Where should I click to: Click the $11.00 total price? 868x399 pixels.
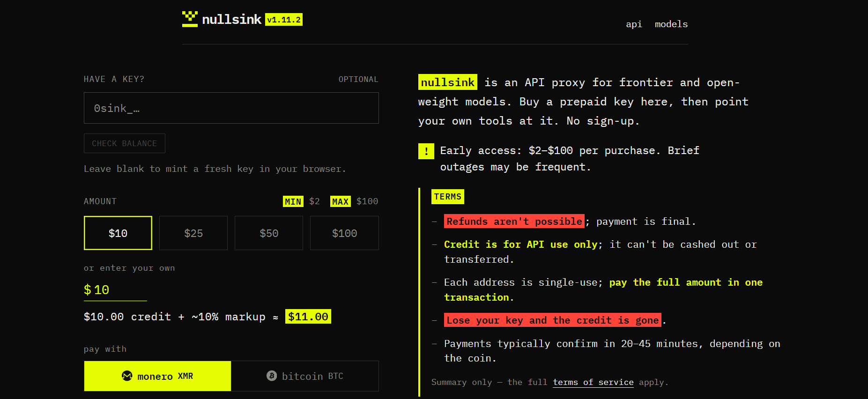click(308, 317)
